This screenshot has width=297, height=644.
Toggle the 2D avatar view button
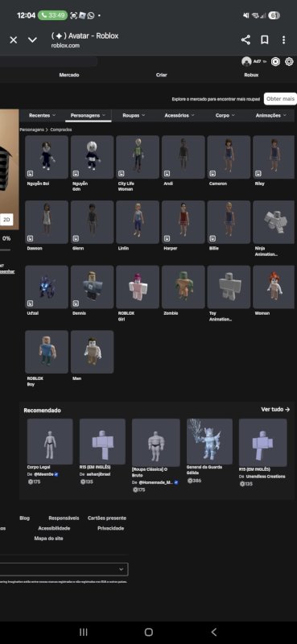[x=6, y=220]
